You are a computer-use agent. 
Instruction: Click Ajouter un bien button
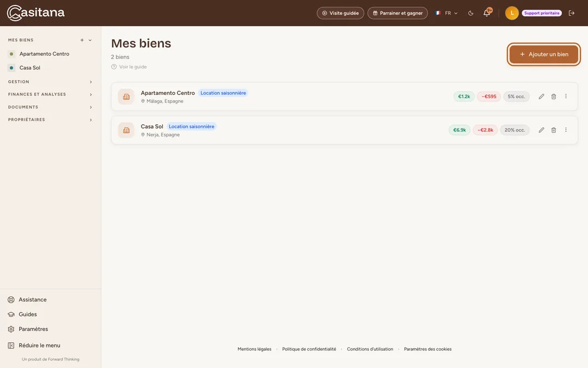[544, 55]
